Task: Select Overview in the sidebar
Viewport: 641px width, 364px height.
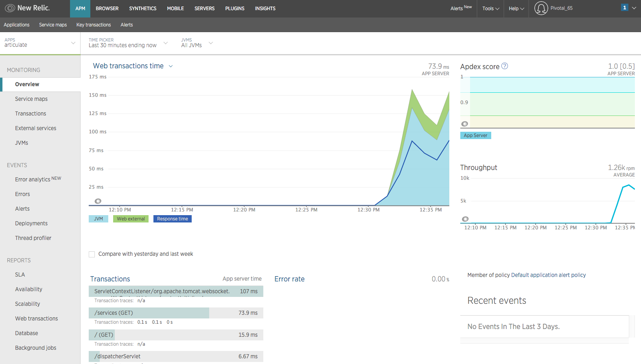Action: pyautogui.click(x=40, y=85)
